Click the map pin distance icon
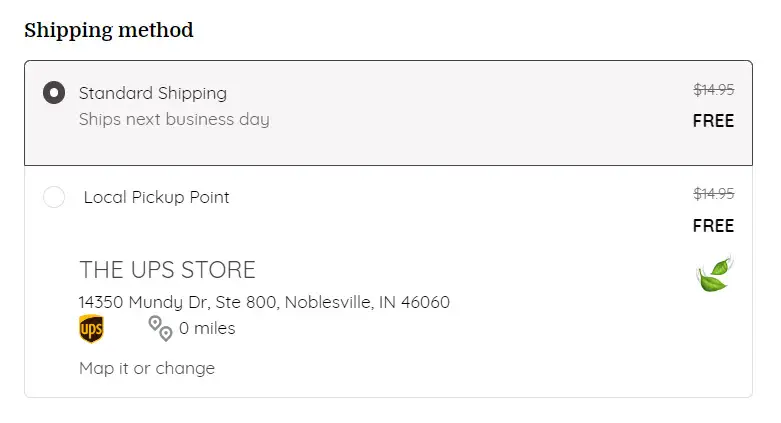This screenshot has width=781, height=423. pyautogui.click(x=160, y=328)
